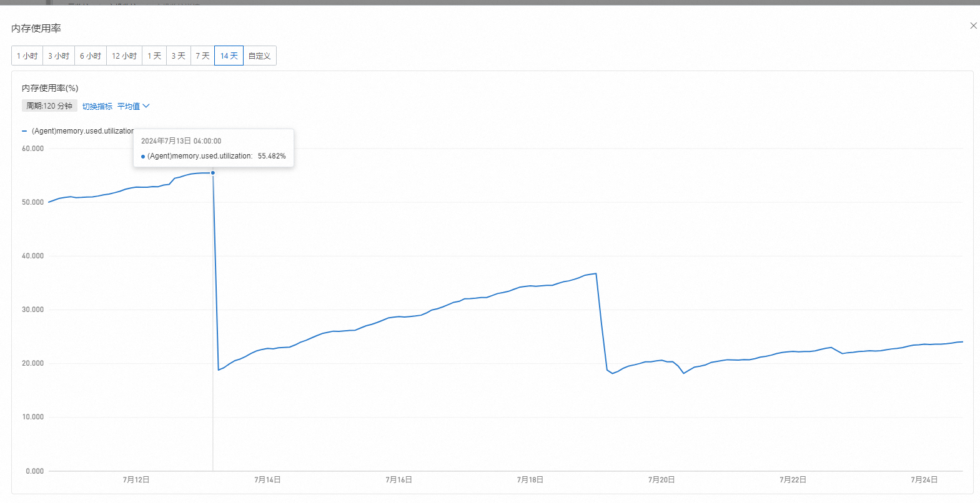Close the 内存使用率 panel with the X
This screenshot has height=503, width=980.
click(x=973, y=26)
